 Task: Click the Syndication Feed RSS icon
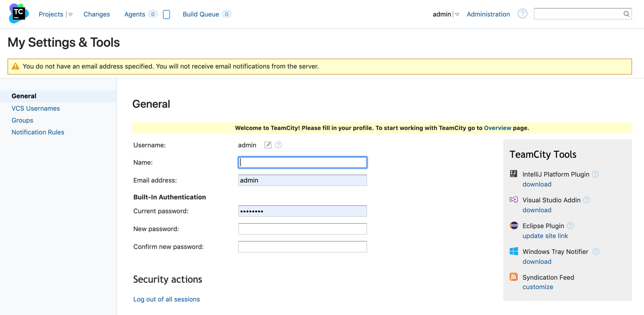point(514,277)
